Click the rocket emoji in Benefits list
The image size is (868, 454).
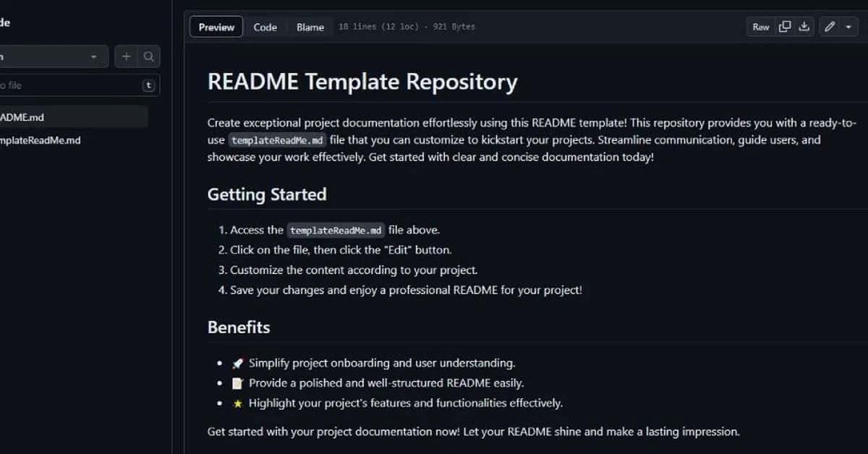tap(237, 364)
